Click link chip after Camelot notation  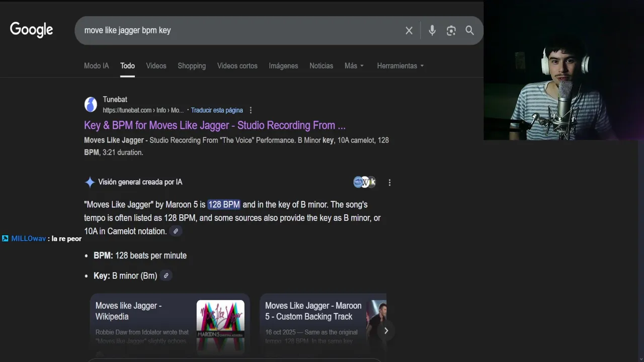click(x=176, y=231)
